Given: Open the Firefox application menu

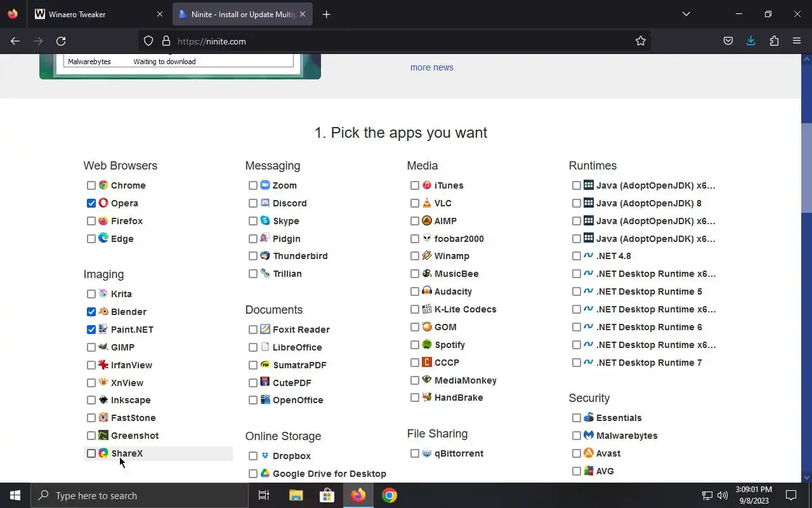Looking at the screenshot, I should coord(797,41).
